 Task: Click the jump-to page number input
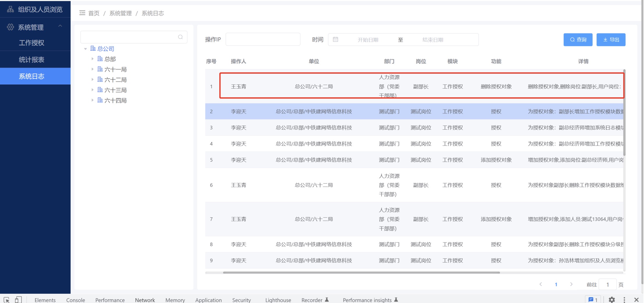click(x=608, y=284)
